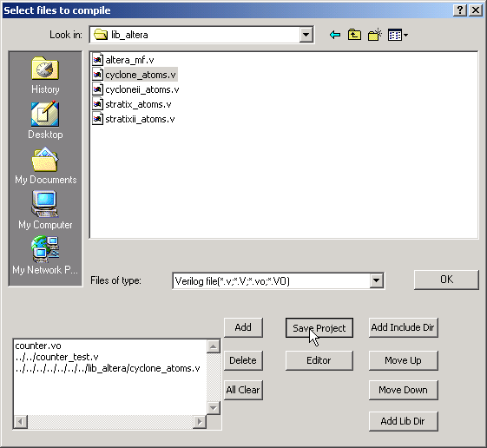This screenshot has height=448, width=487.
Task: Go to Desktop in places bar
Action: pos(45,120)
